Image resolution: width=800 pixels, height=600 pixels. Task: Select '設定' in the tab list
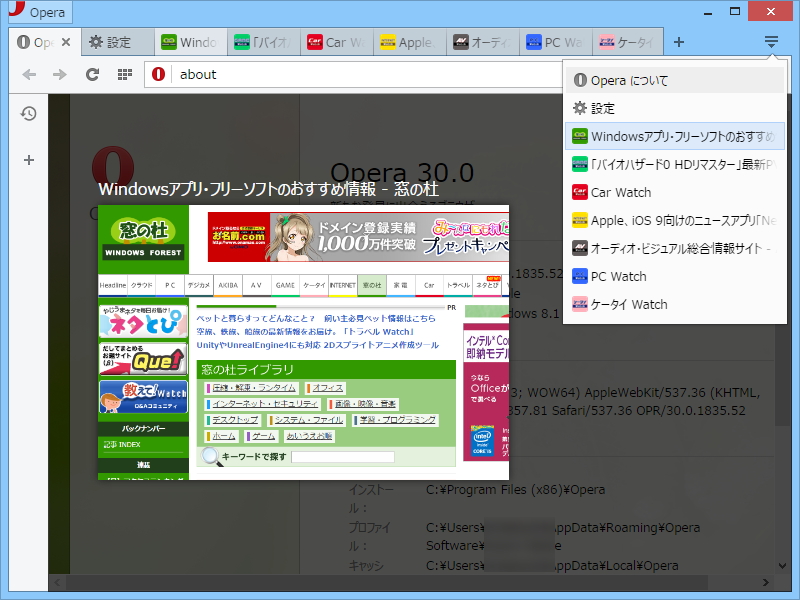(674, 108)
